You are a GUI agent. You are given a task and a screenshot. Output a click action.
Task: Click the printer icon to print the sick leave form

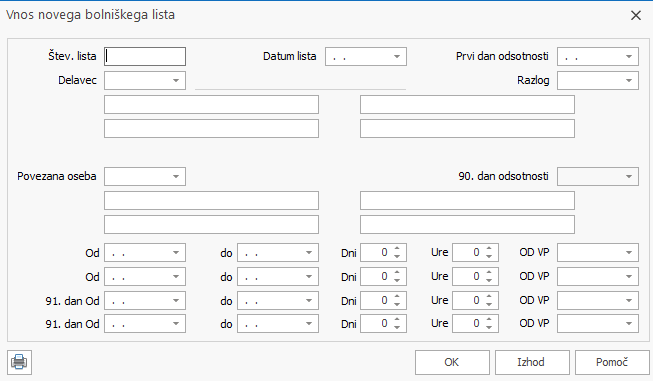point(19,362)
